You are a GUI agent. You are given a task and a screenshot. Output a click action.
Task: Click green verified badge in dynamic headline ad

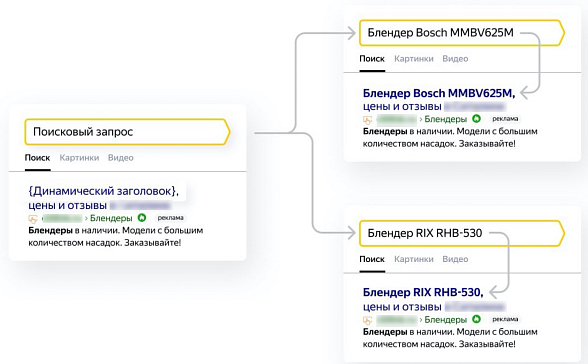tap(142, 218)
